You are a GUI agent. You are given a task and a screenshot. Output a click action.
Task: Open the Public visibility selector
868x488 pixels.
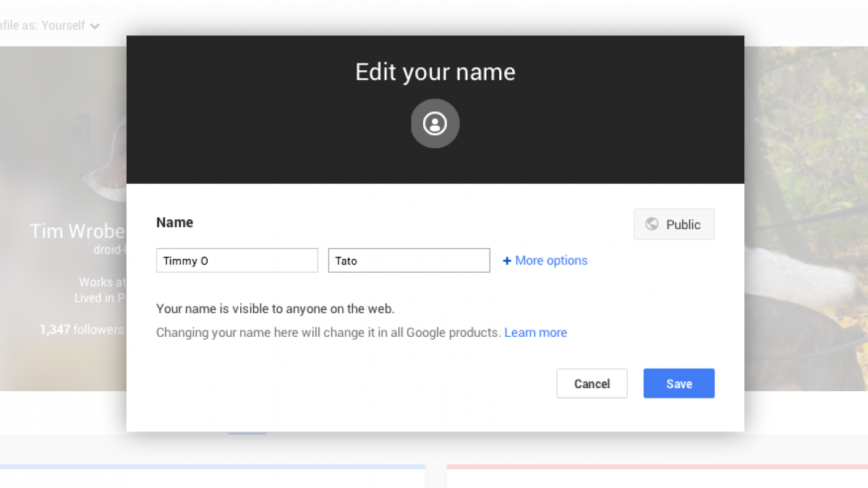coord(673,224)
